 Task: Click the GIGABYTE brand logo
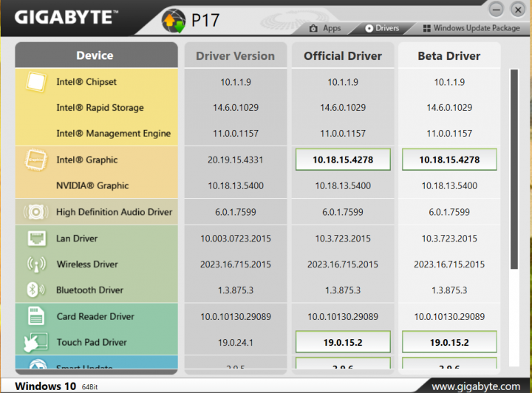point(66,17)
